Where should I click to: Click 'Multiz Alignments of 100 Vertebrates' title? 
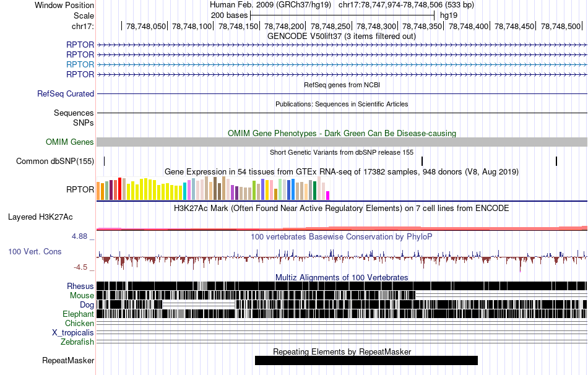pyautogui.click(x=342, y=277)
